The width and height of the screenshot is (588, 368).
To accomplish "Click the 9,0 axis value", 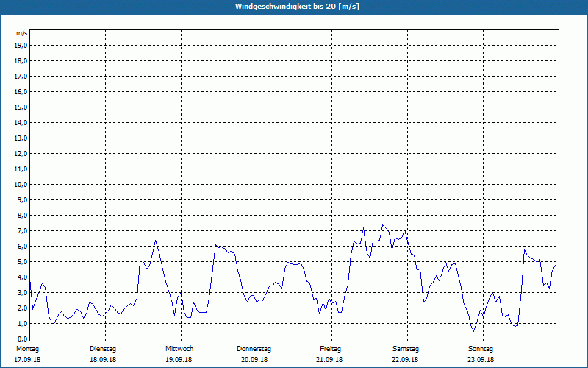I will click(22, 199).
